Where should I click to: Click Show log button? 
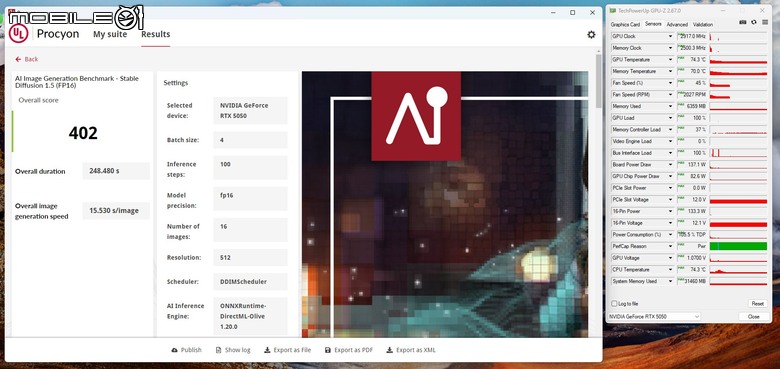pyautogui.click(x=233, y=350)
